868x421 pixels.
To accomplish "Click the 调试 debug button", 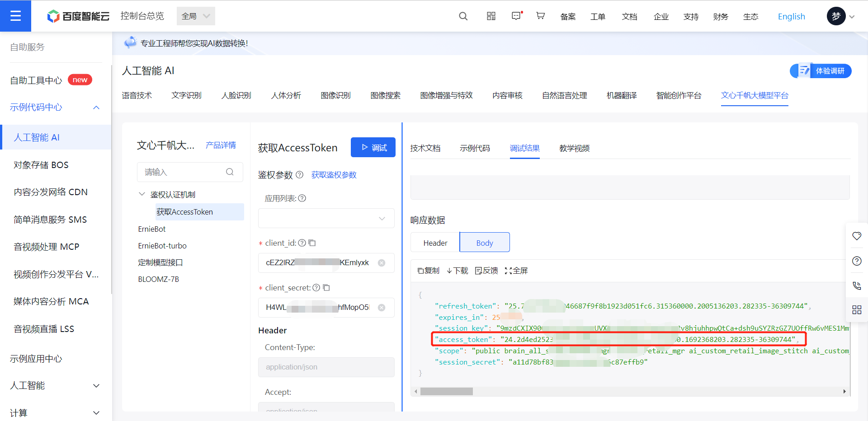I will click(x=373, y=147).
